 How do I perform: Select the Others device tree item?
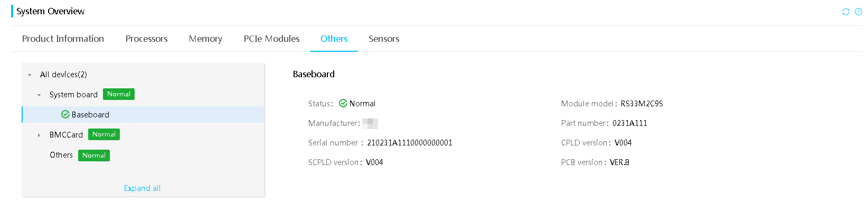[61, 155]
